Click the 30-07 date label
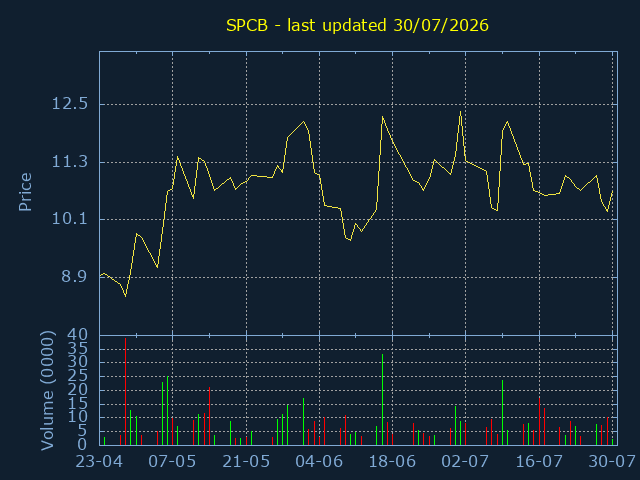This screenshot has width=640, height=480. [x=612, y=462]
